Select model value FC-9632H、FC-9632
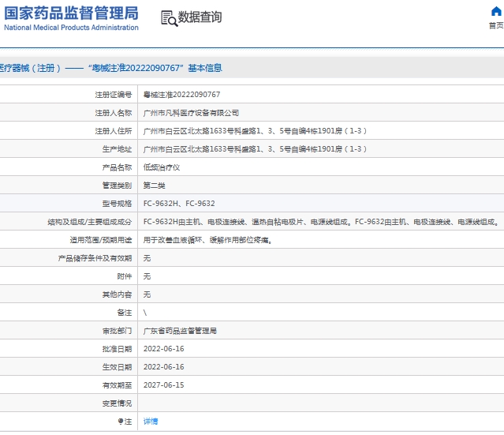This screenshot has height=435, width=504. (x=179, y=204)
